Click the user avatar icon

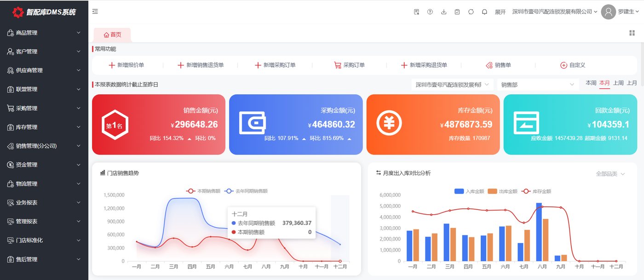click(608, 11)
